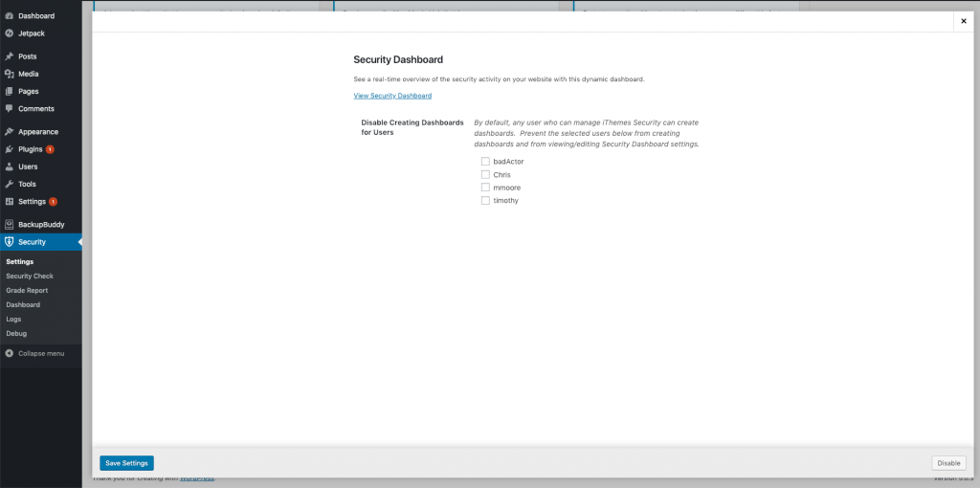The image size is (980, 488).
Task: Check the badActor user checkbox
Action: [485, 161]
